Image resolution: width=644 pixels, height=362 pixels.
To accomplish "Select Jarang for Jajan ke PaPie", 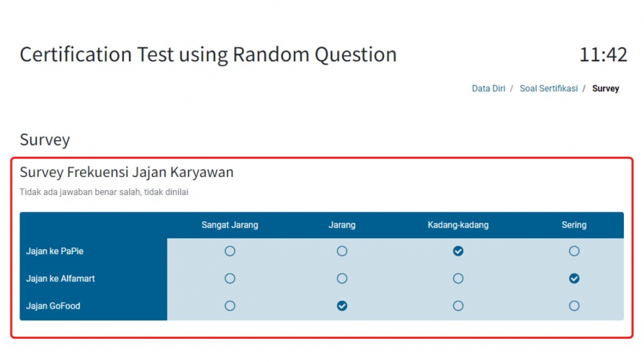I will click(x=342, y=251).
